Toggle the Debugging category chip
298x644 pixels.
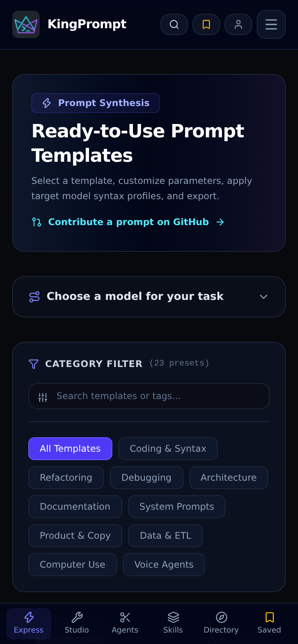pos(147,478)
